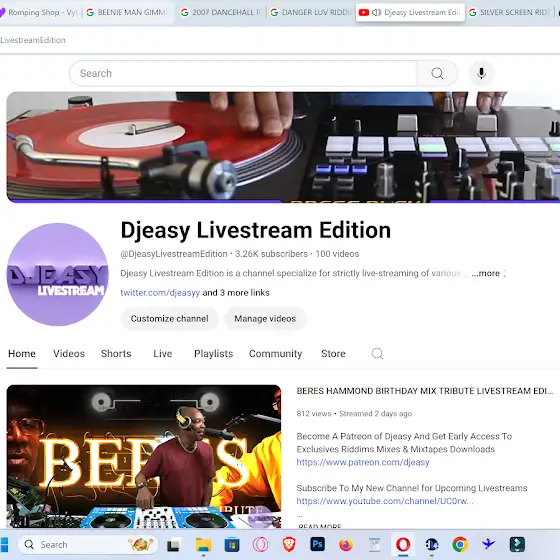This screenshot has width=560, height=560.
Task: Click the round dark icon beside Chrome in the taskbar
Action: point(431,545)
